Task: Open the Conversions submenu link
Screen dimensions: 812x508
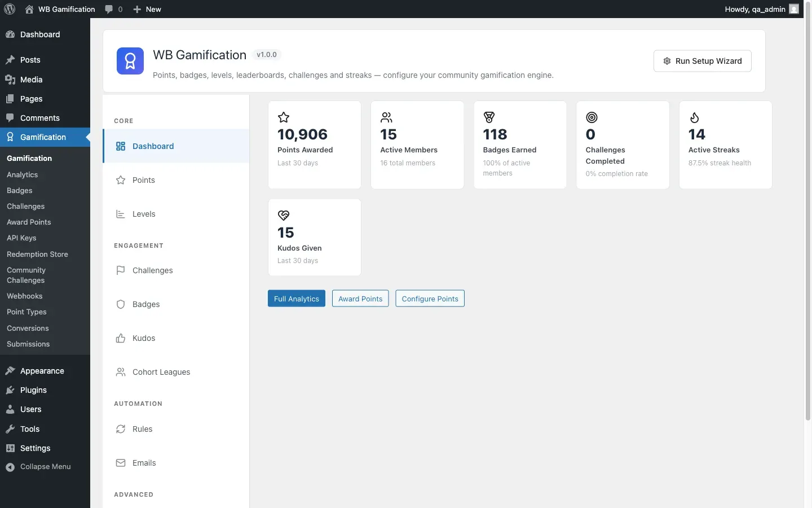Action: [x=28, y=329]
